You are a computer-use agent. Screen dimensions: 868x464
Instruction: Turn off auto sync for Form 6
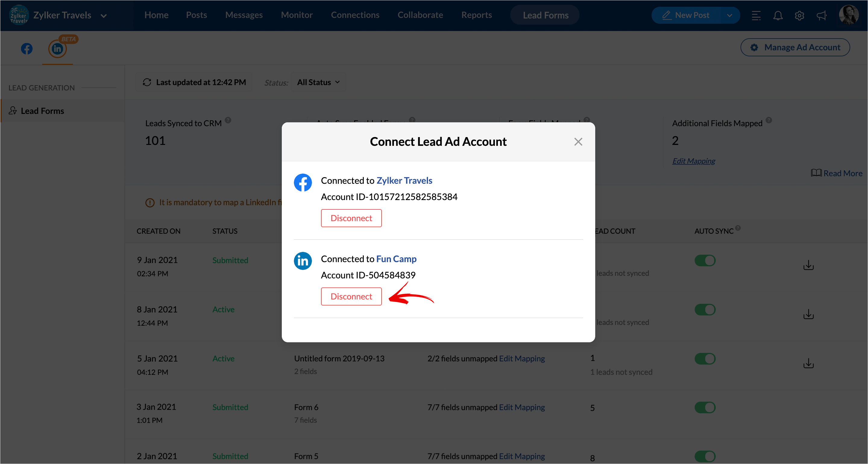click(x=705, y=407)
